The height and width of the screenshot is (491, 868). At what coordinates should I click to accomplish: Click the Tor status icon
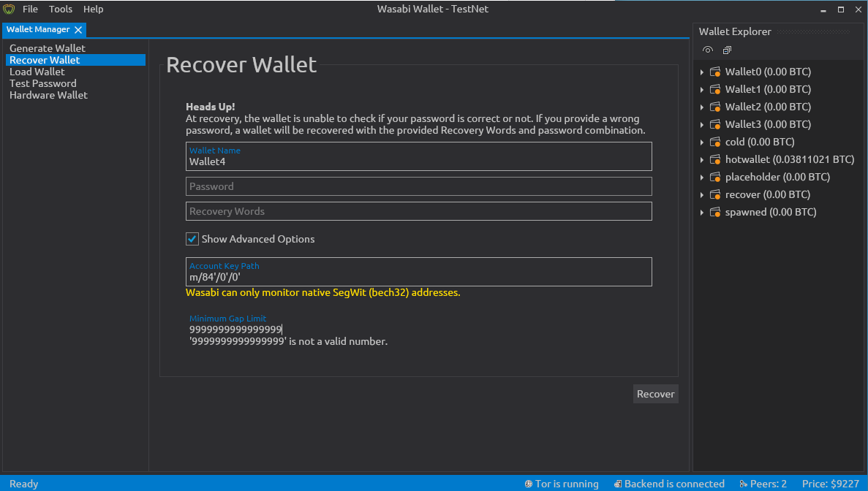[528, 484]
